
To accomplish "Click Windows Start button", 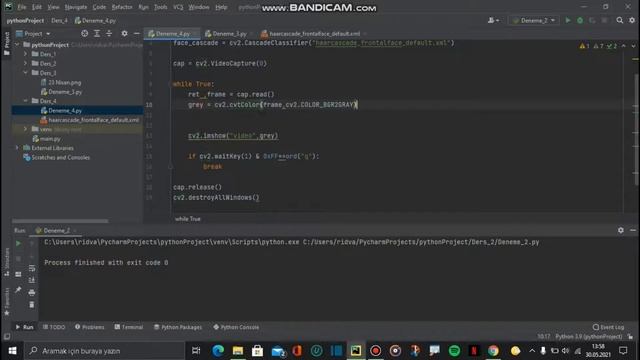I will coord(12,351).
